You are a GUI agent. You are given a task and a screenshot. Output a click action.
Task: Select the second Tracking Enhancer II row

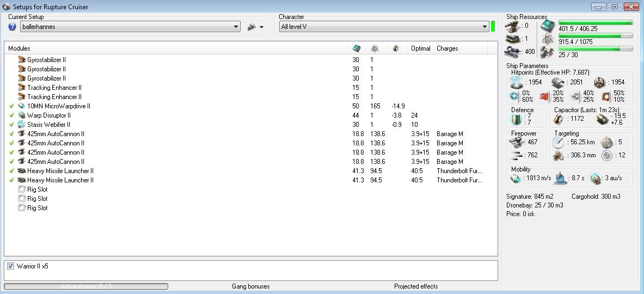click(x=250, y=97)
